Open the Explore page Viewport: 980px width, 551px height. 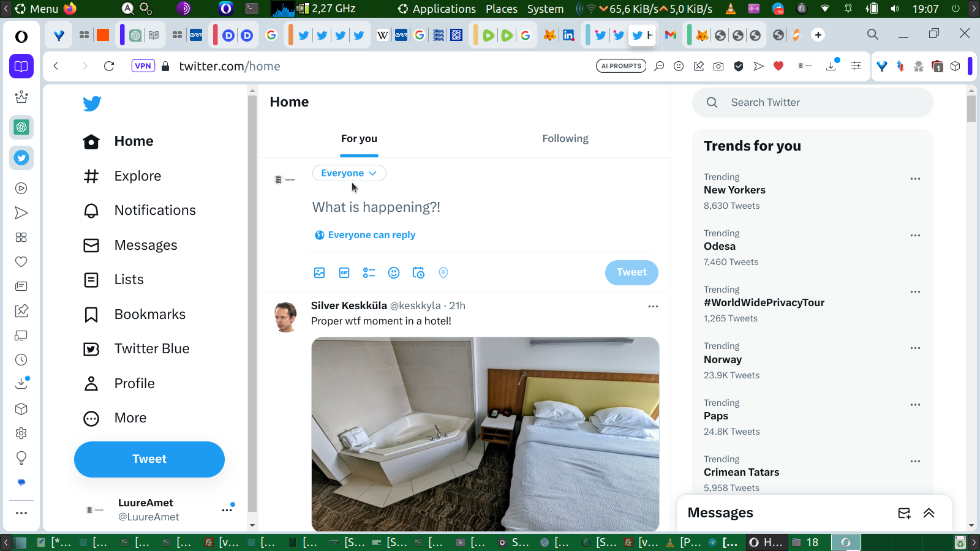(123, 176)
